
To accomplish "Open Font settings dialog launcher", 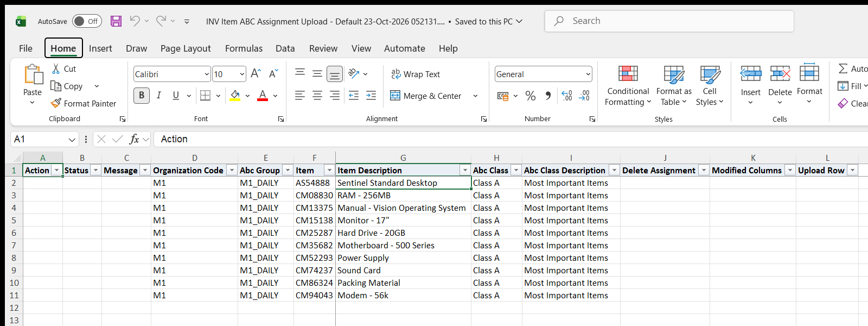I will coord(281,119).
